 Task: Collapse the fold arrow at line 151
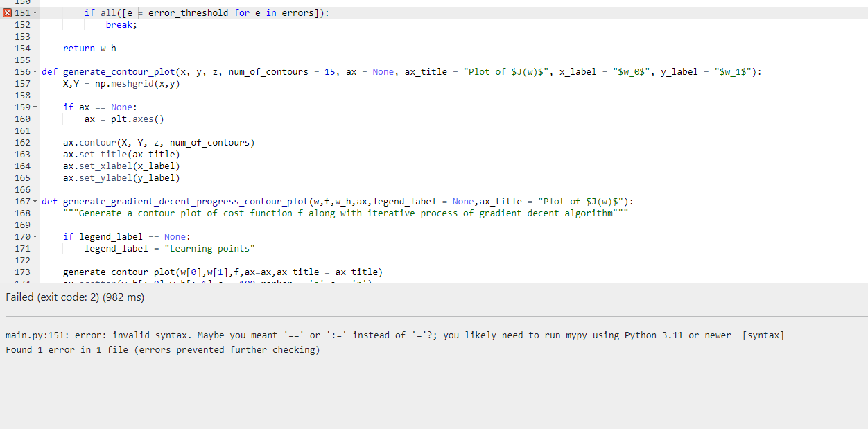click(35, 13)
